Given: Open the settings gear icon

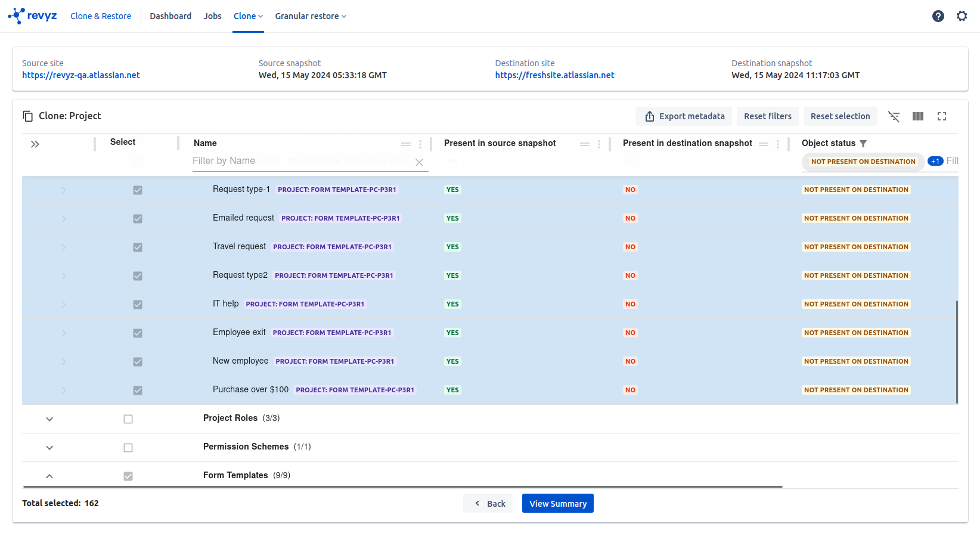Looking at the screenshot, I should click(x=962, y=16).
